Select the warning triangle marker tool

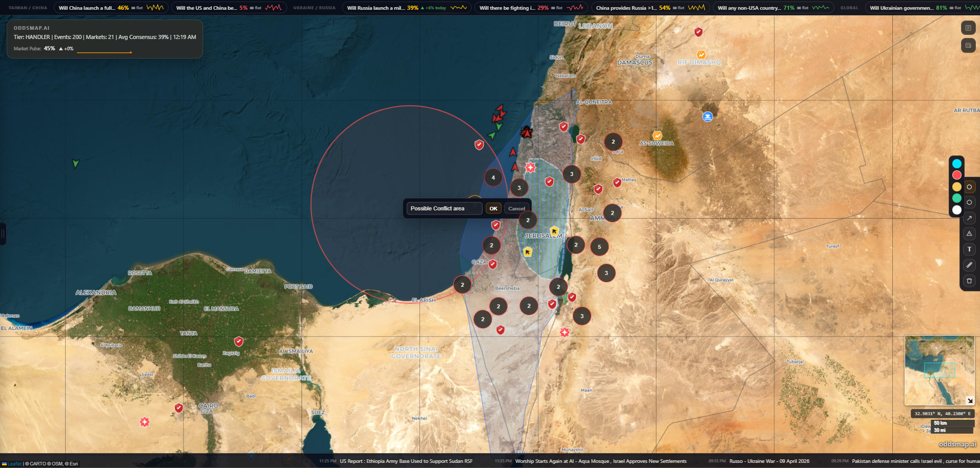tap(969, 233)
